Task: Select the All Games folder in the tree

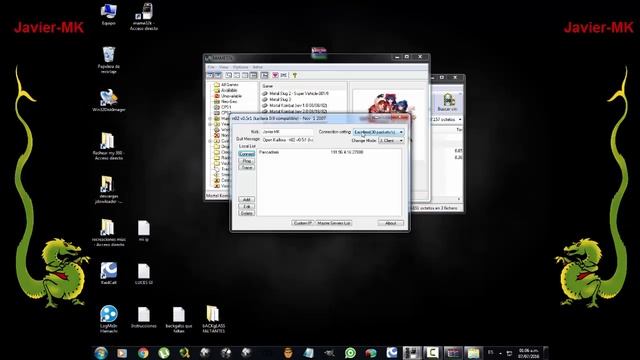Action: click(230, 85)
